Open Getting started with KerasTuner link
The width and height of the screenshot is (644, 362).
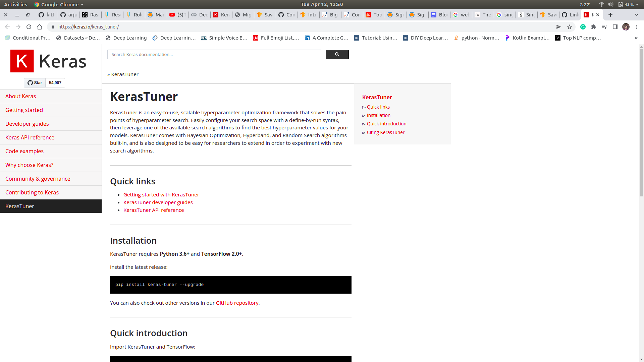[x=161, y=194]
